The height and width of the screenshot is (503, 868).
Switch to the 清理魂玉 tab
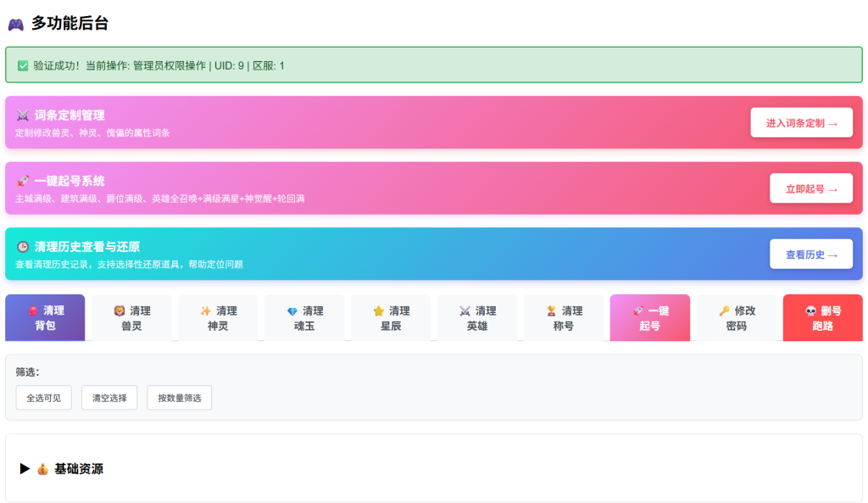[x=304, y=318]
